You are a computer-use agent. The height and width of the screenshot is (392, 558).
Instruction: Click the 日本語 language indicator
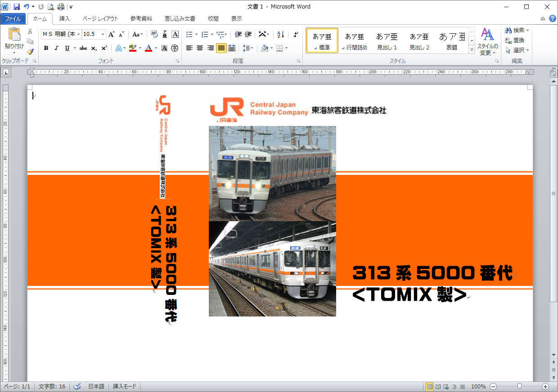96,387
